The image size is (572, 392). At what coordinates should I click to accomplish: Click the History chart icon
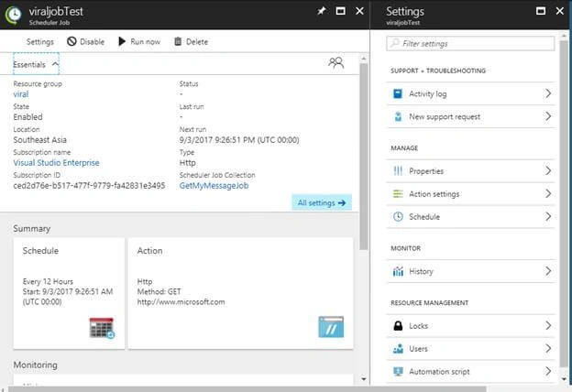pos(398,271)
